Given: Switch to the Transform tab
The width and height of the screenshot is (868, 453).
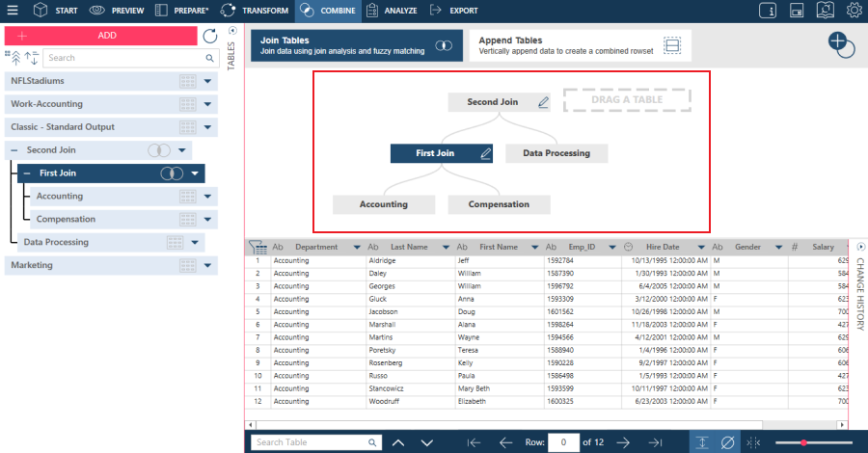Looking at the screenshot, I should click(x=254, y=11).
